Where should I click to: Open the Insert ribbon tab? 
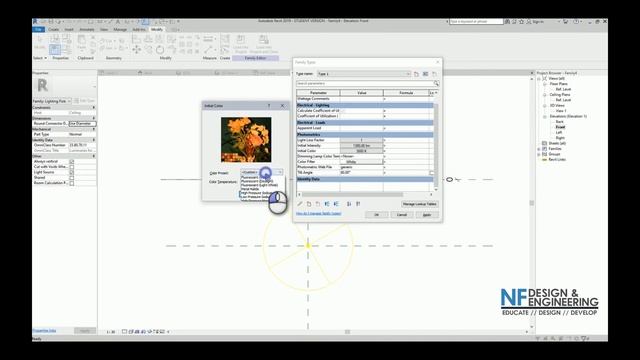coord(69,29)
